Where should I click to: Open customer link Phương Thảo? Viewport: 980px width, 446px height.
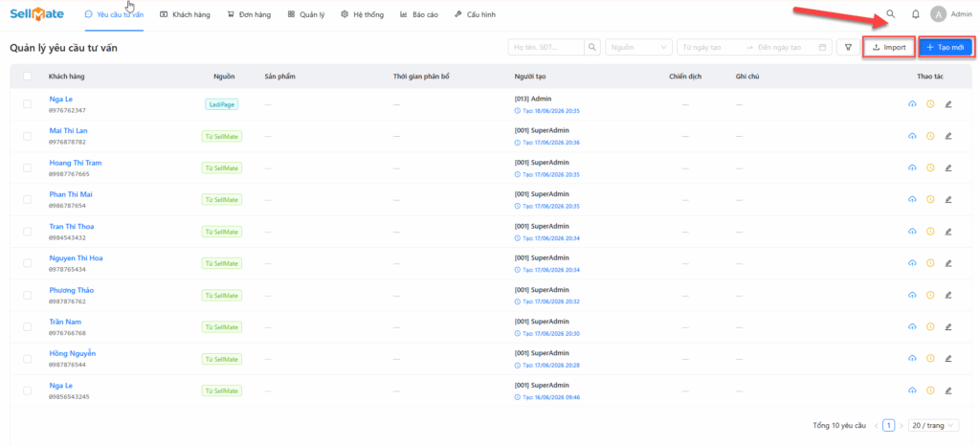click(x=71, y=290)
